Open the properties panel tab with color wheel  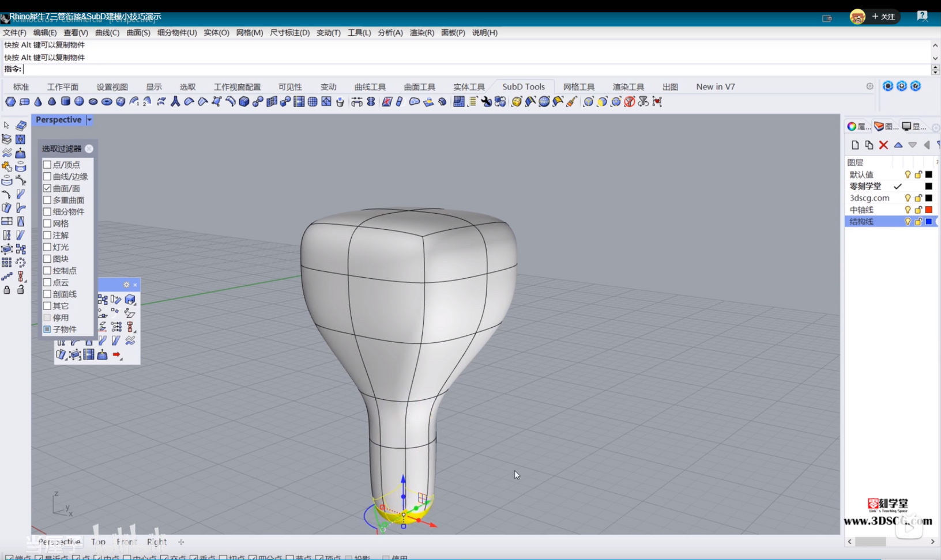[857, 126]
